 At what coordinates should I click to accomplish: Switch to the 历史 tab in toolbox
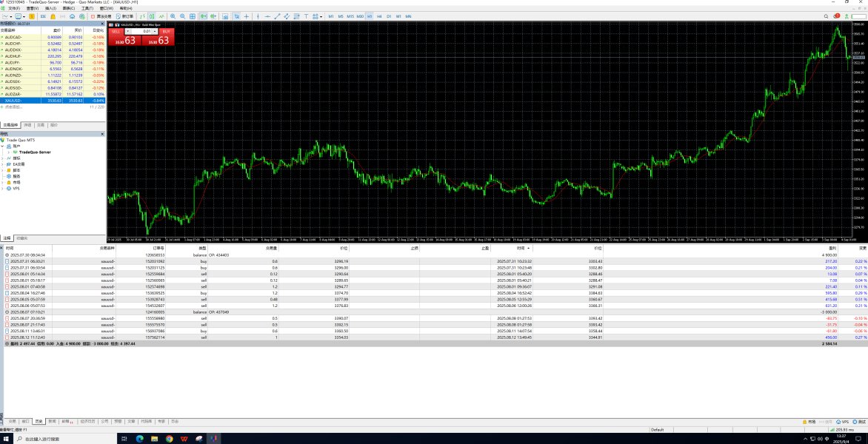pos(39,421)
